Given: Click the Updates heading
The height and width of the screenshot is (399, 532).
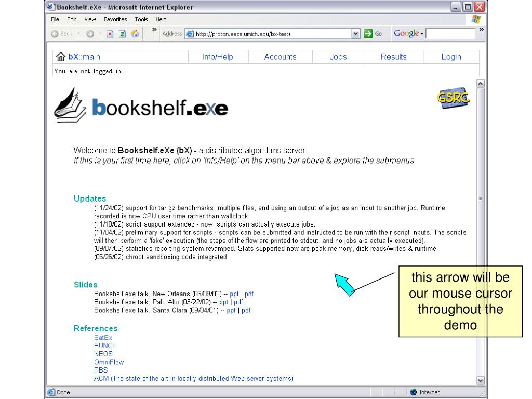Looking at the screenshot, I should [90, 198].
